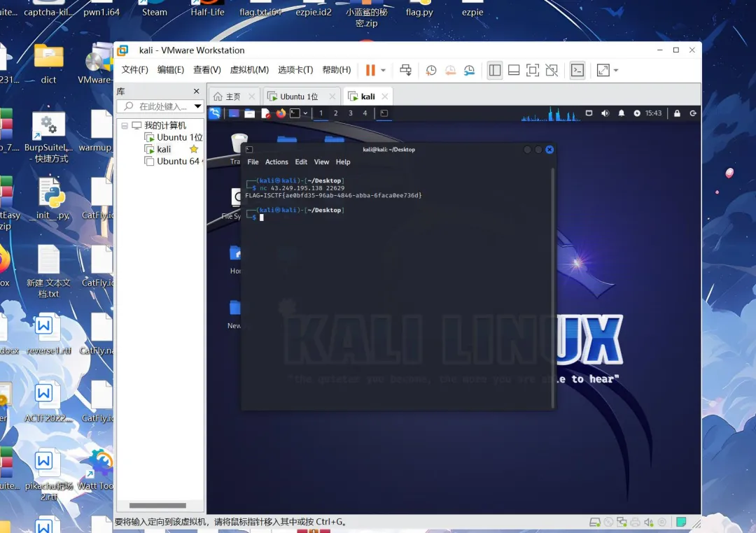Open the 查看(V) menu

(206, 70)
